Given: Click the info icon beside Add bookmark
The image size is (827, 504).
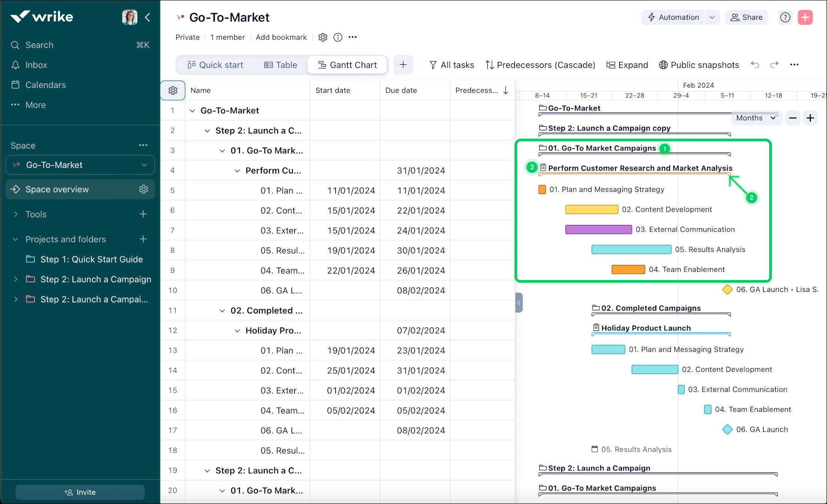Looking at the screenshot, I should tap(338, 38).
